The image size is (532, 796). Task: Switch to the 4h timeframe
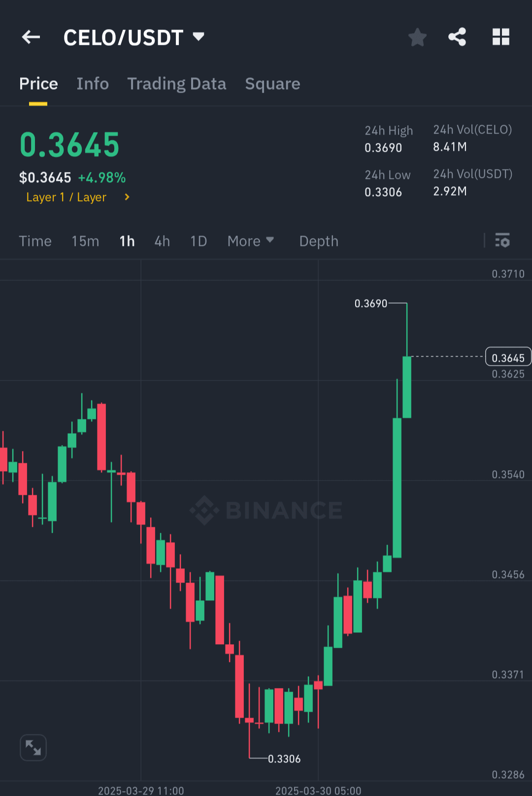coord(162,241)
